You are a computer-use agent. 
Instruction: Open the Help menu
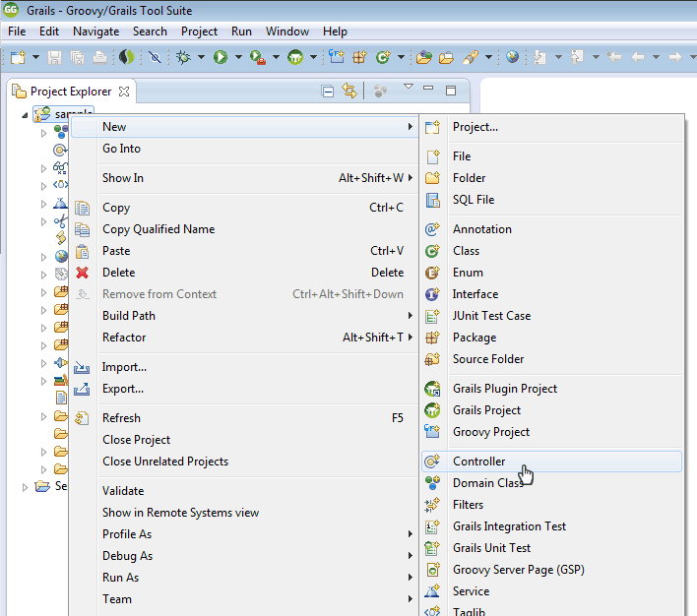tap(335, 31)
